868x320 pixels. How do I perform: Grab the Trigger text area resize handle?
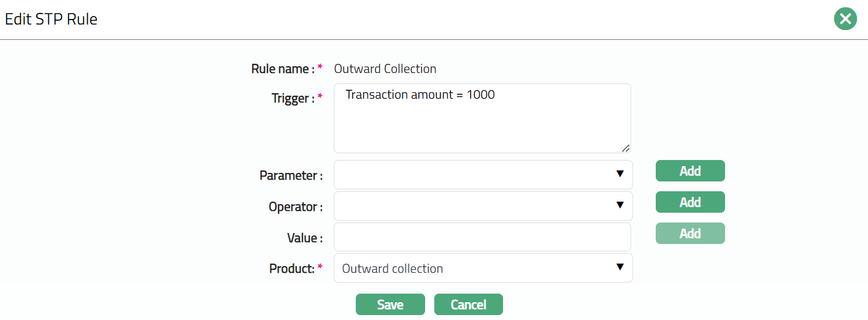tap(626, 148)
